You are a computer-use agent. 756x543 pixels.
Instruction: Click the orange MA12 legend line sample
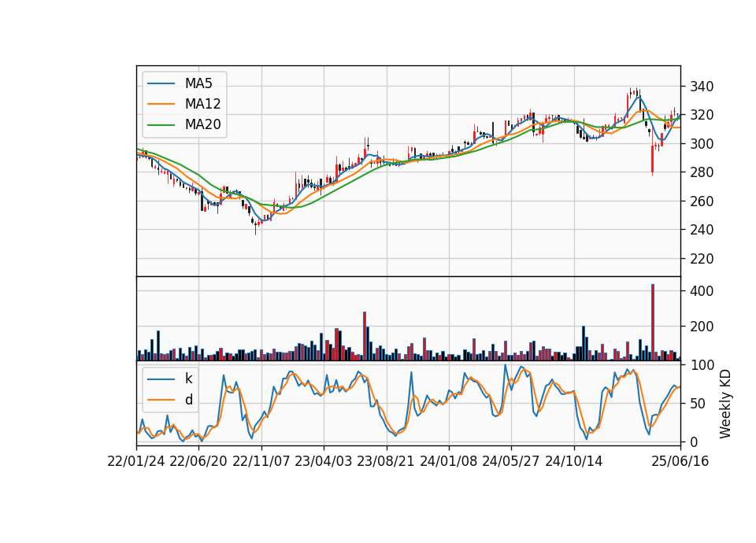(161, 104)
